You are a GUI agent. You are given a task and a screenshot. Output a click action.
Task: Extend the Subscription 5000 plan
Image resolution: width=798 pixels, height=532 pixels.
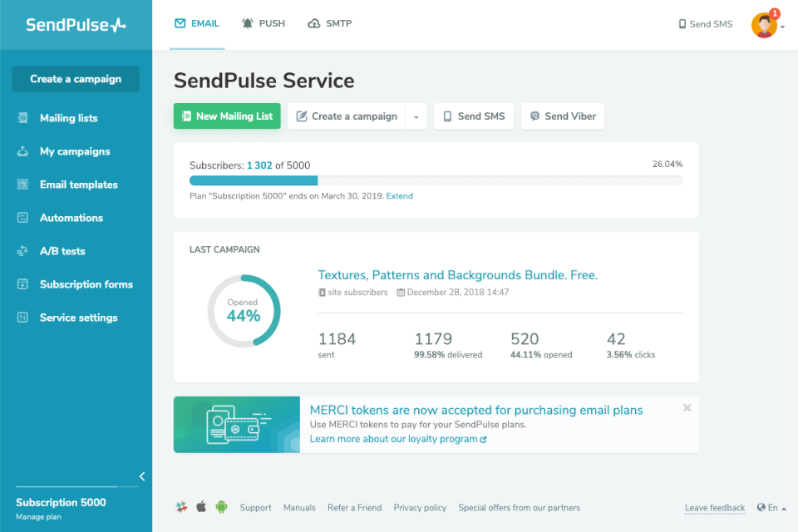399,195
